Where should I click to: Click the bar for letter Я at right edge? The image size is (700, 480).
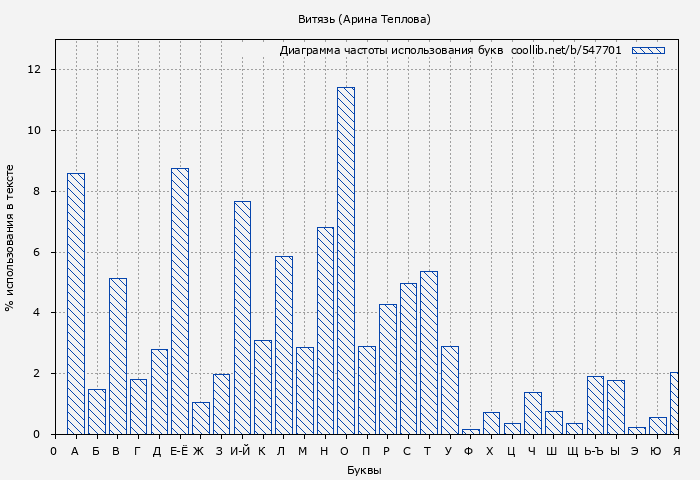(x=674, y=403)
